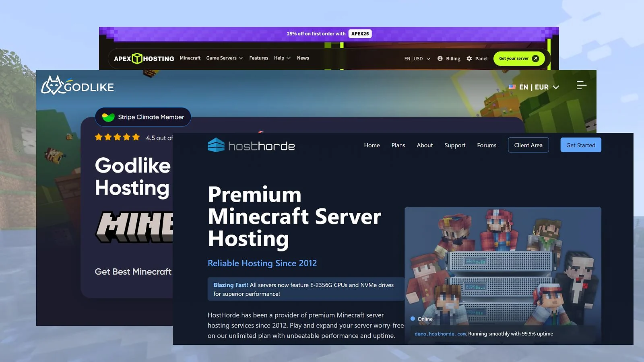Click the APEX25 promo code badge
Viewport: 644px width, 362px height.
click(x=360, y=34)
